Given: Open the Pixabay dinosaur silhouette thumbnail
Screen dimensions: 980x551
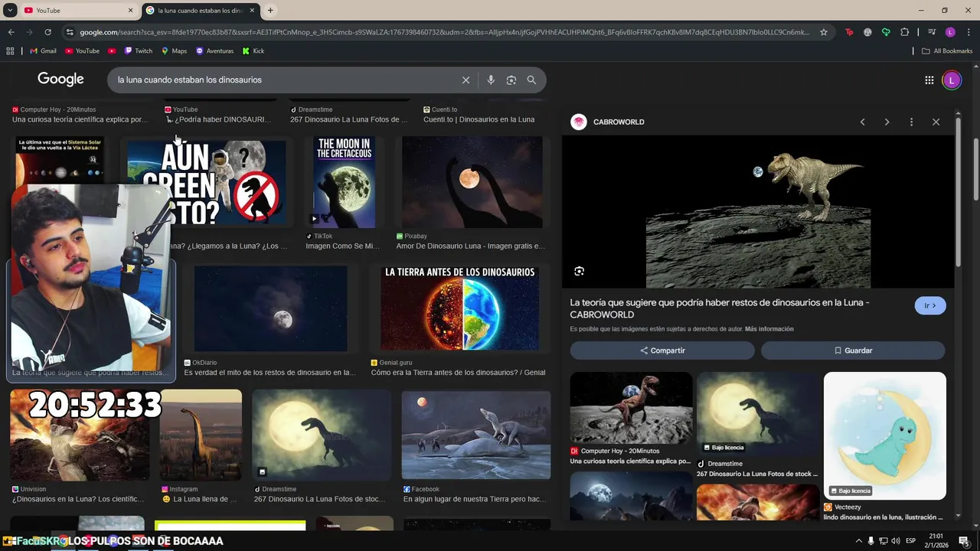Looking at the screenshot, I should point(472,182).
